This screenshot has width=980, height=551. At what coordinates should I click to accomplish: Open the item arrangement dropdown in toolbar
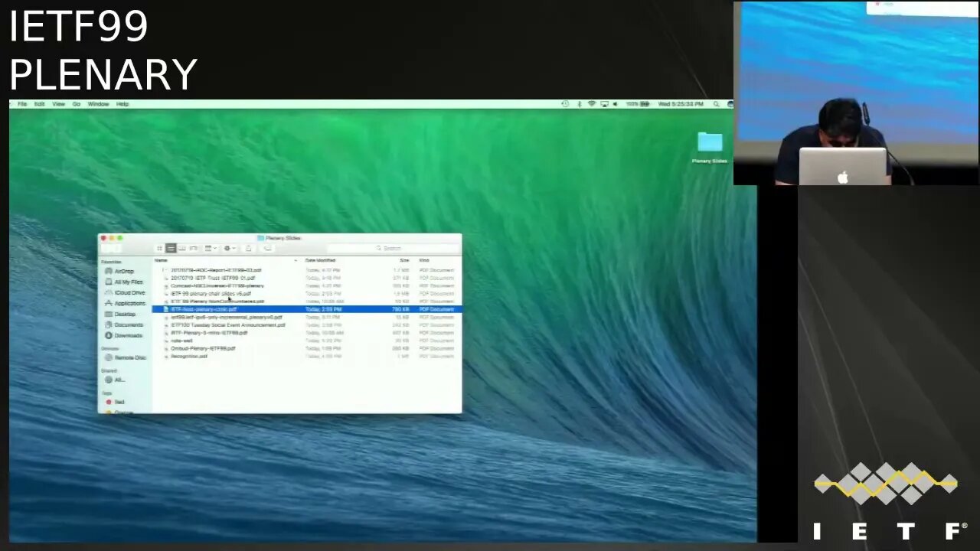coord(209,248)
